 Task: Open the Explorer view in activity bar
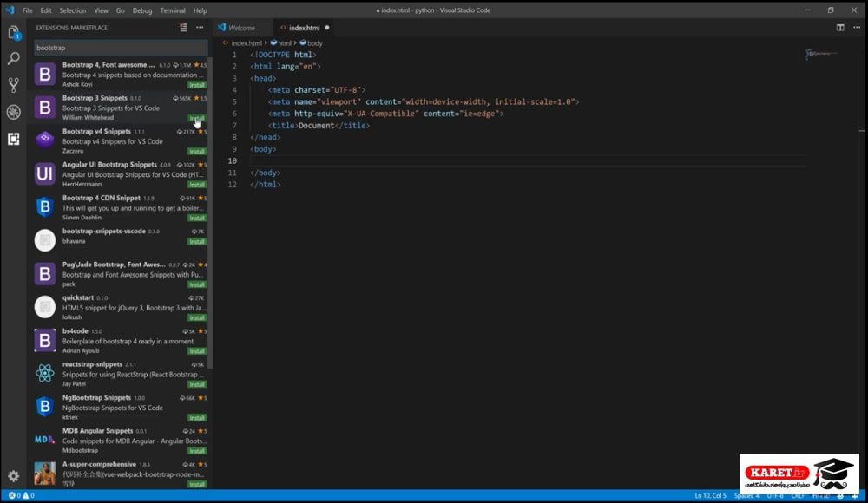coord(14,33)
